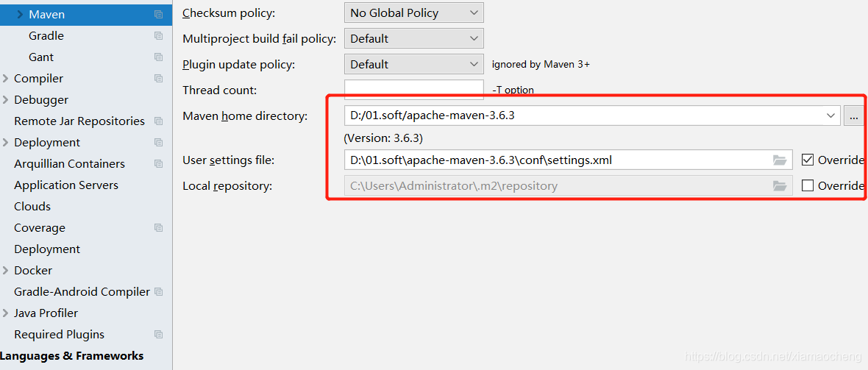Click the 'Maven home directory:' label

click(x=245, y=116)
